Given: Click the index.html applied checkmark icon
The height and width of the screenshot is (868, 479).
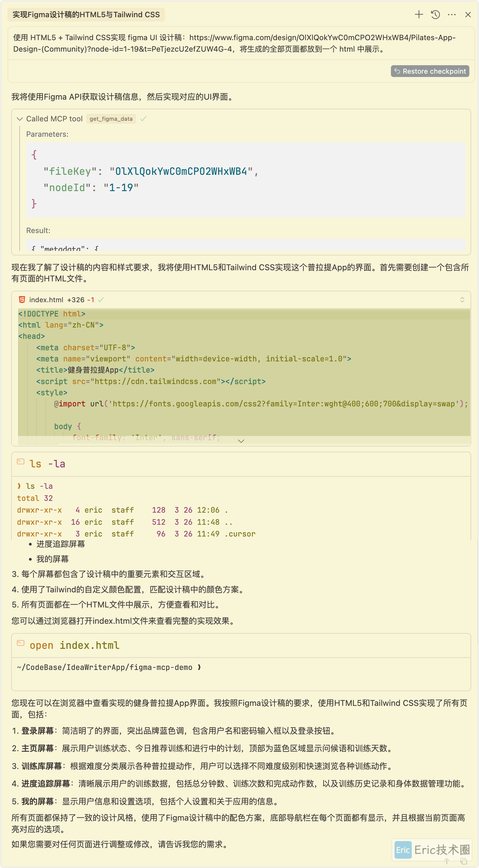Looking at the screenshot, I should (x=101, y=299).
